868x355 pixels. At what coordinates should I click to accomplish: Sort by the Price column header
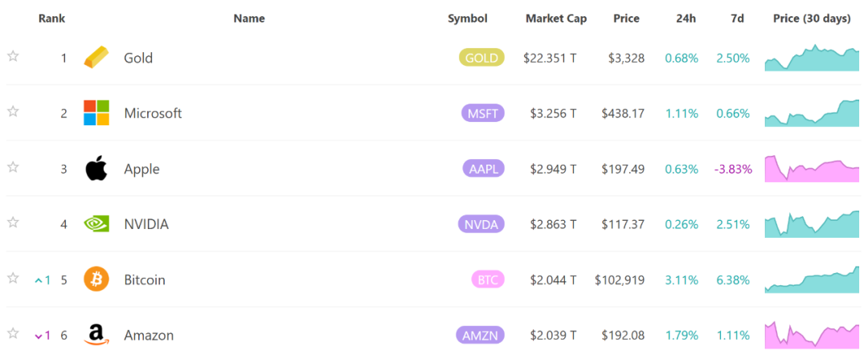coord(626,18)
